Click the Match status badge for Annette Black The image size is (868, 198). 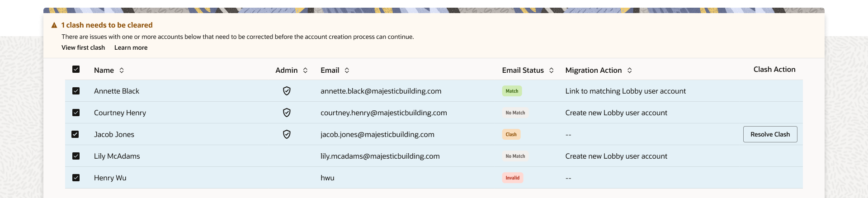[512, 91]
